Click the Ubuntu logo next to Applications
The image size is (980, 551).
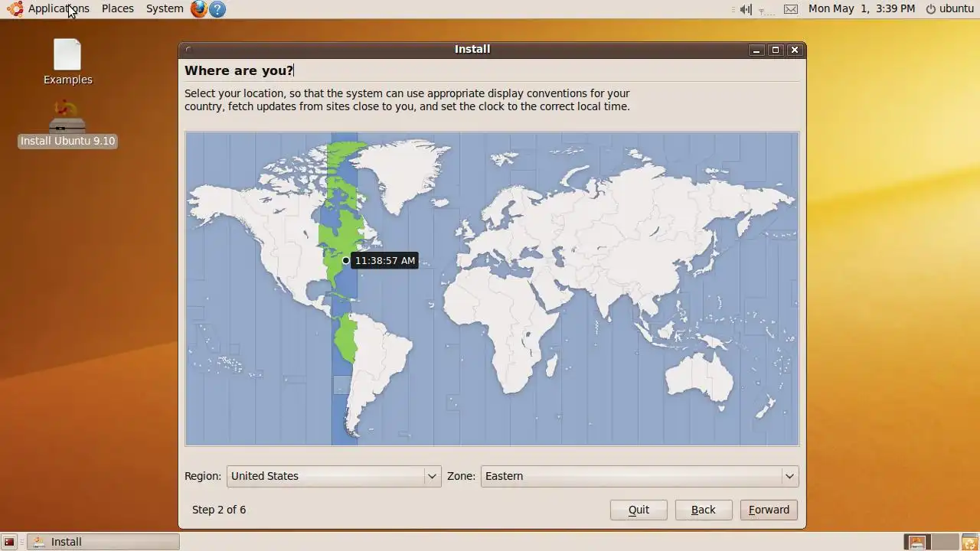[x=15, y=9]
